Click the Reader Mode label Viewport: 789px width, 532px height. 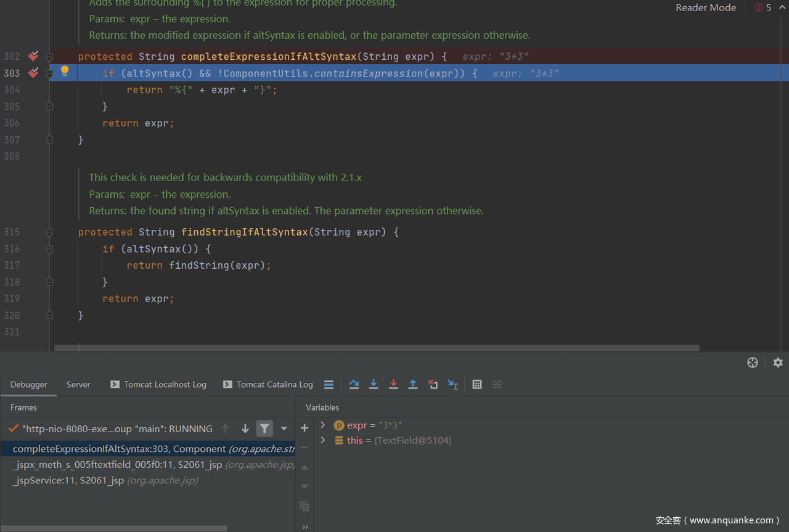click(x=706, y=7)
